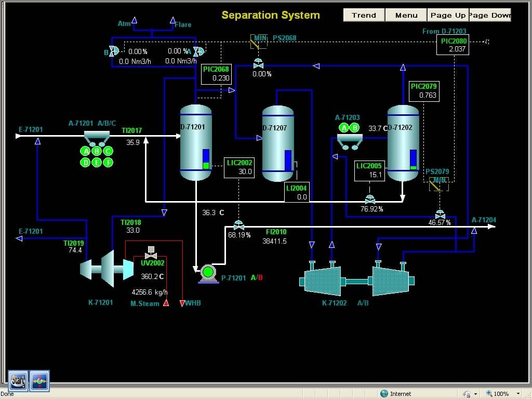Click D-71201 level bar indicator
The height and width of the screenshot is (399, 532).
pos(206,159)
